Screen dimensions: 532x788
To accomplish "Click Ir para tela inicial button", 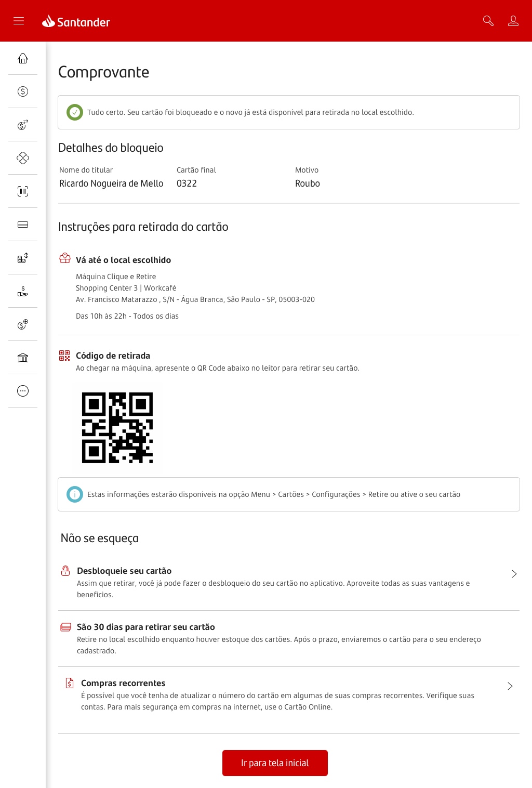I will pyautogui.click(x=275, y=763).
